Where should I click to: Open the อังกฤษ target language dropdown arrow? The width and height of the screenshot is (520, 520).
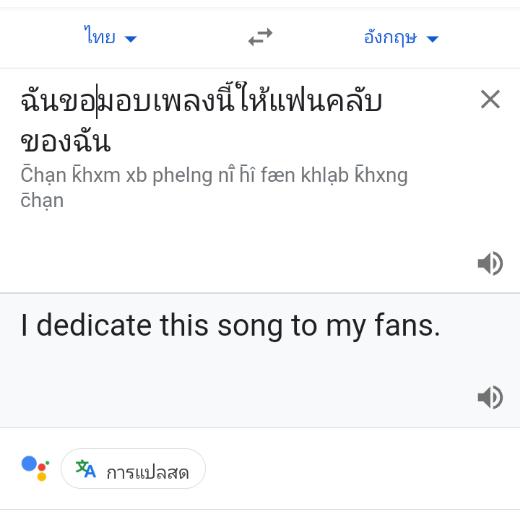[432, 39]
